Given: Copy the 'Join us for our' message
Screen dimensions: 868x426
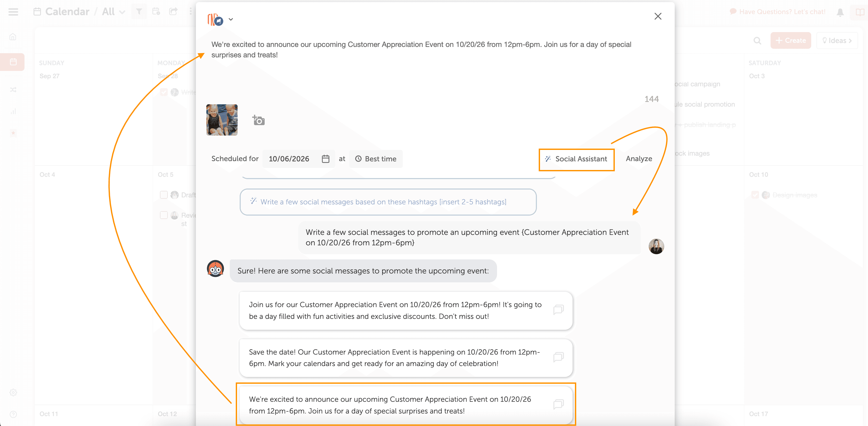Looking at the screenshot, I should pyautogui.click(x=558, y=310).
